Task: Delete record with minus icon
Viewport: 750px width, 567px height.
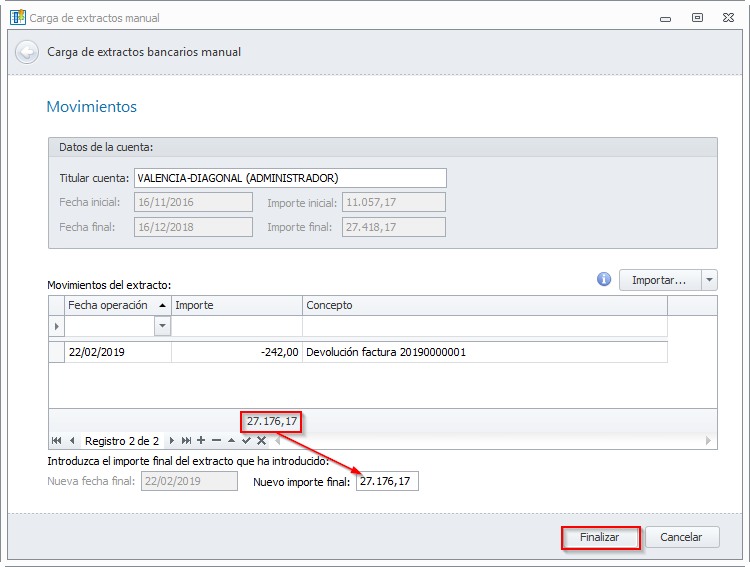Action: (x=216, y=440)
